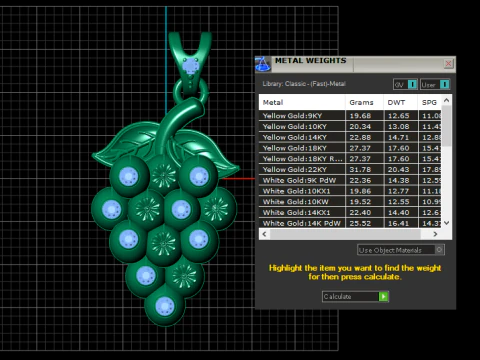
Task: Click the 22.36 grams value
Action: (360, 180)
